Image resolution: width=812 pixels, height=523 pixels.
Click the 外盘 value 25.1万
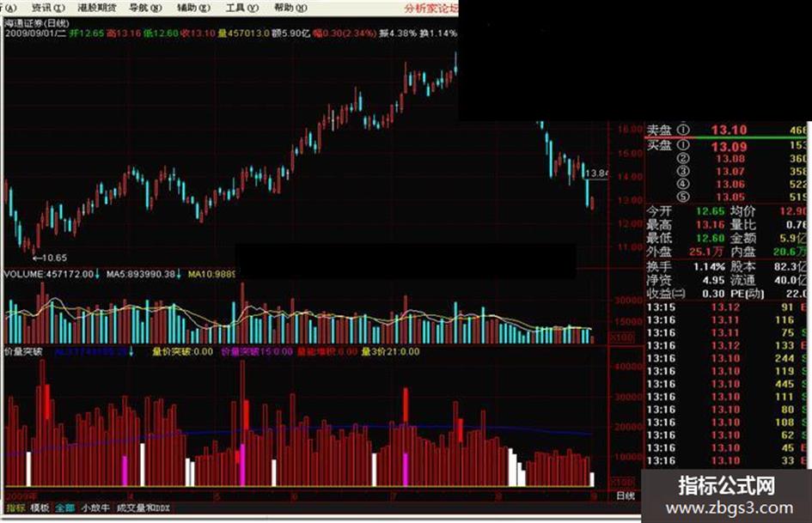click(x=706, y=252)
